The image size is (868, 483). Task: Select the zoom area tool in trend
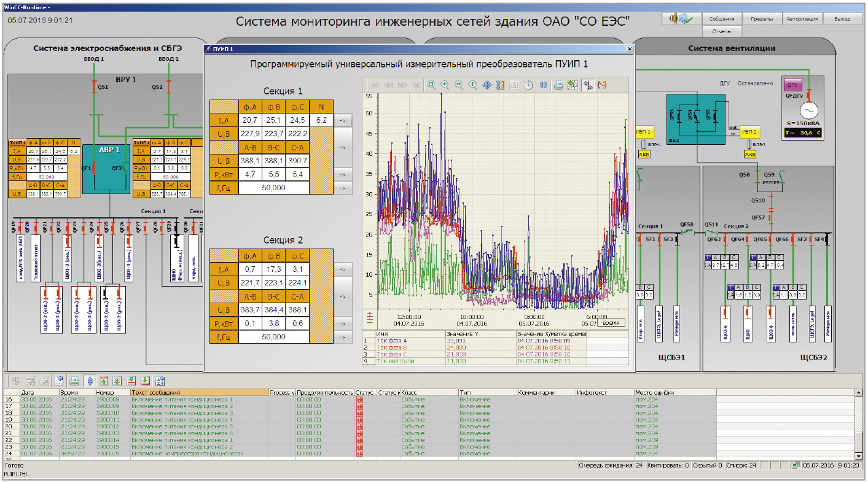[x=431, y=85]
